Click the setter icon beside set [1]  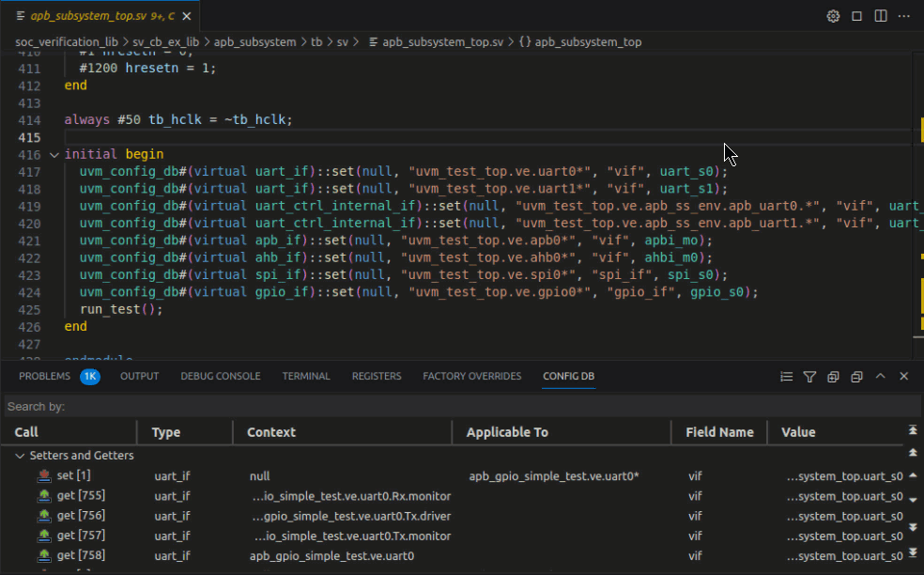(x=44, y=475)
